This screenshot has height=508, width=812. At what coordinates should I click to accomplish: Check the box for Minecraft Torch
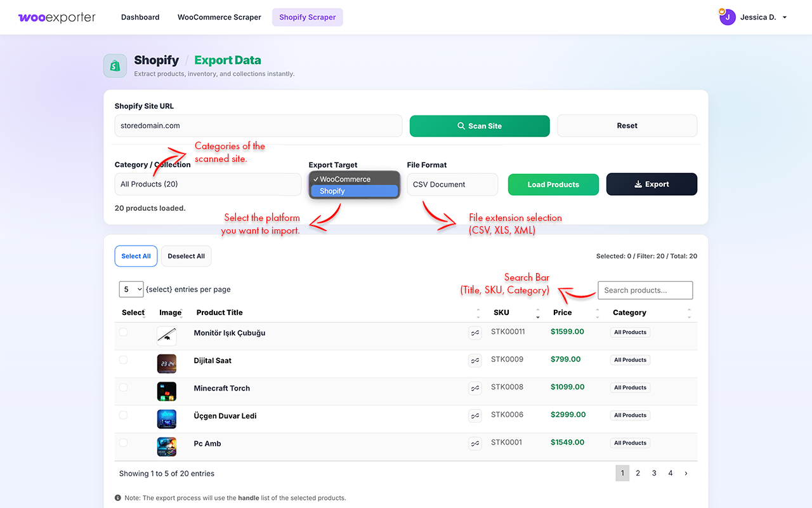(x=123, y=387)
